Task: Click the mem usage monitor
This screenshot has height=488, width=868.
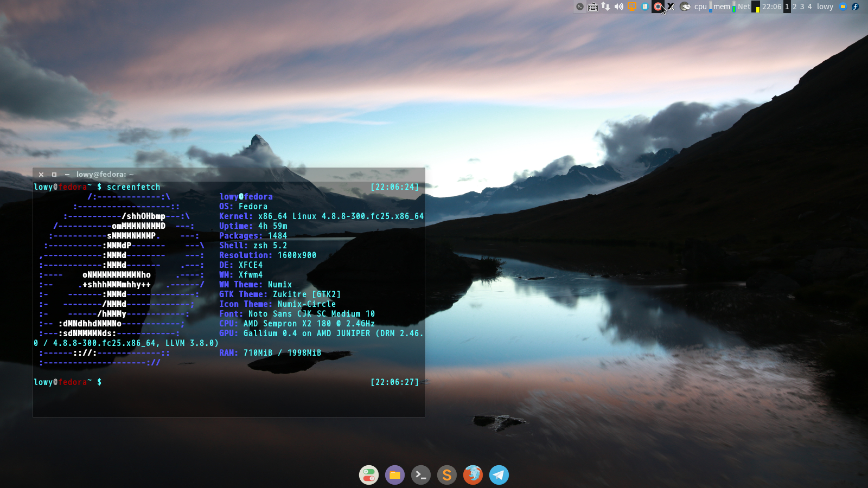Action: click(722, 7)
